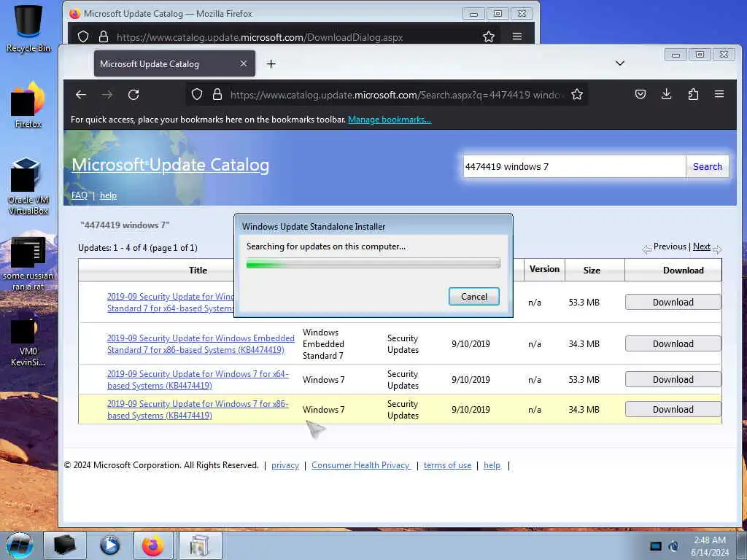The width and height of the screenshot is (747, 560).
Task: Open the Oracle VM VirtualBox desktop icon
Action: pos(28,187)
